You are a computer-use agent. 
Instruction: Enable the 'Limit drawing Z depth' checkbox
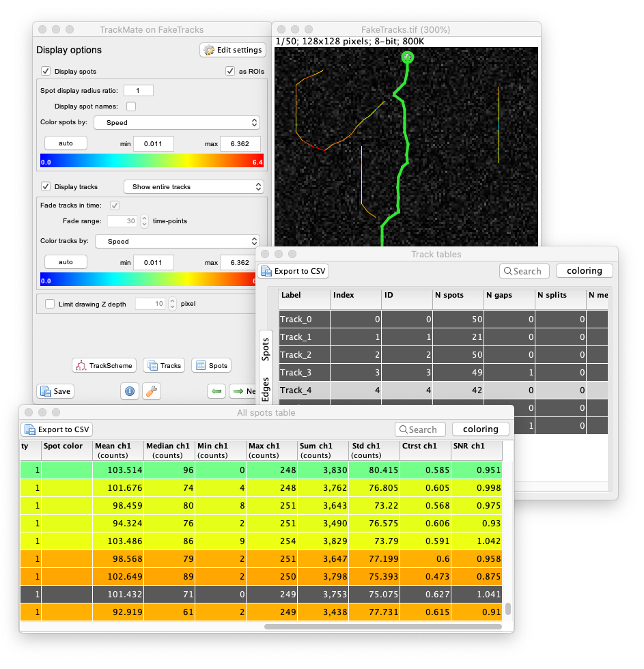50,304
